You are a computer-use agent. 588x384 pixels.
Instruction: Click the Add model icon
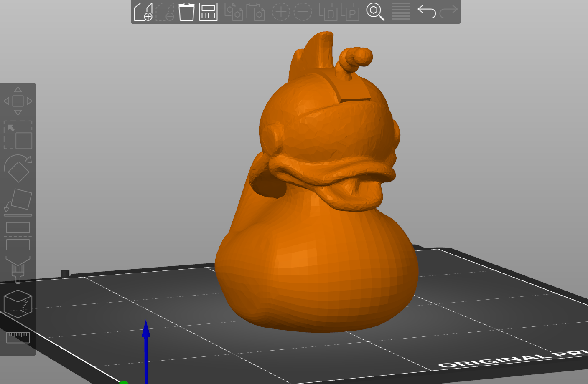coord(143,12)
